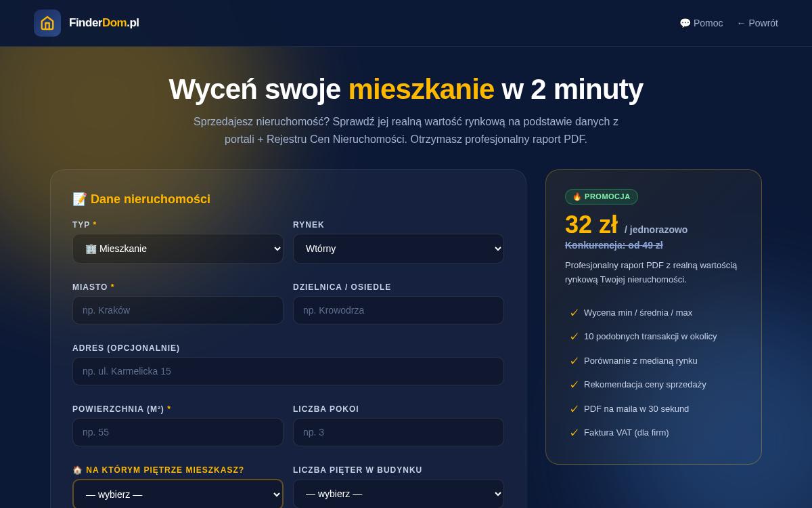Click the speech bubble icon beside Pomoc

pyautogui.click(x=685, y=23)
